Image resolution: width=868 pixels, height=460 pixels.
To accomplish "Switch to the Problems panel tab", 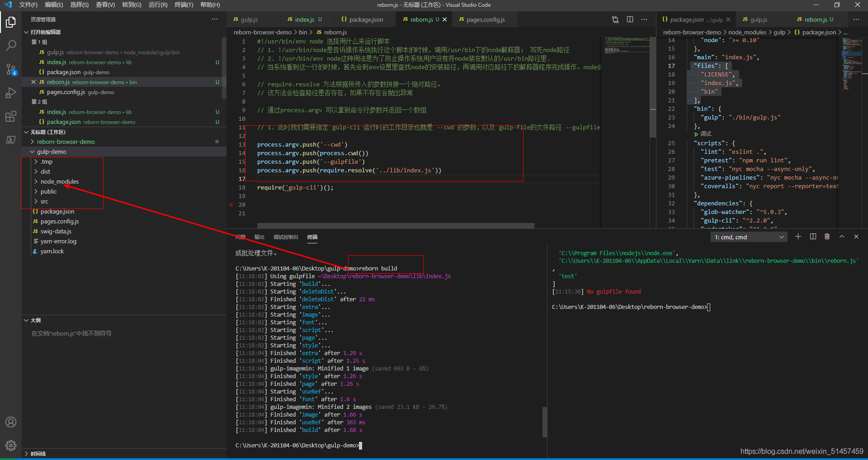I will pos(241,237).
